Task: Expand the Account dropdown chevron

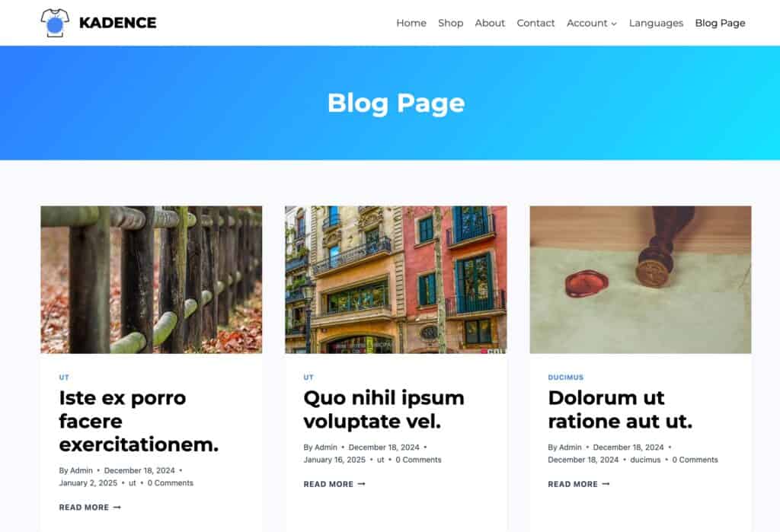Action: click(614, 24)
